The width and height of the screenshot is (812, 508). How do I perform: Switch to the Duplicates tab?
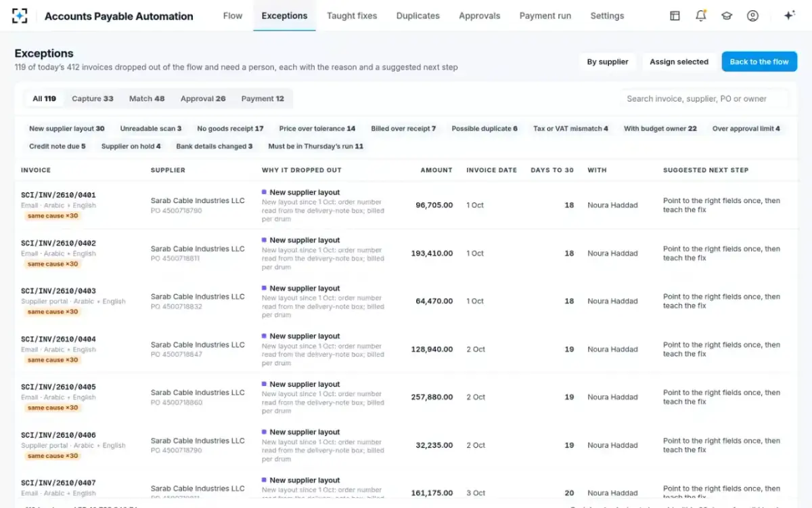(418, 16)
